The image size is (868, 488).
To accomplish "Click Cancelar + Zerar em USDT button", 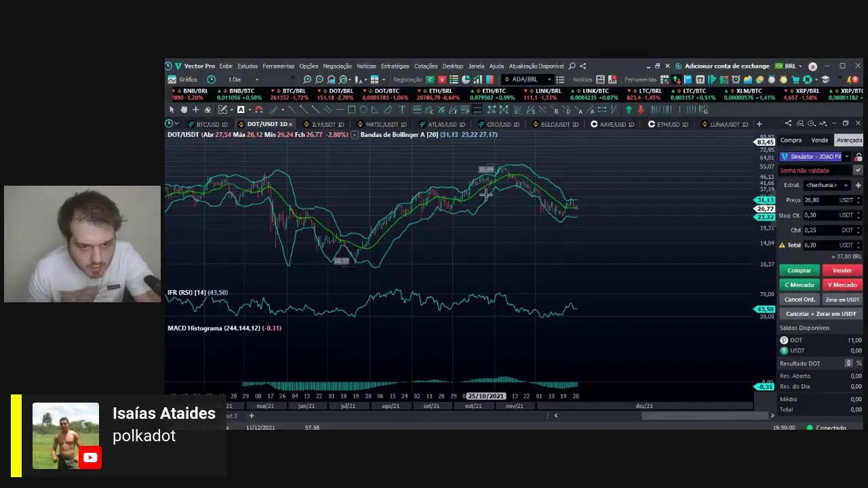I will pyautogui.click(x=821, y=314).
